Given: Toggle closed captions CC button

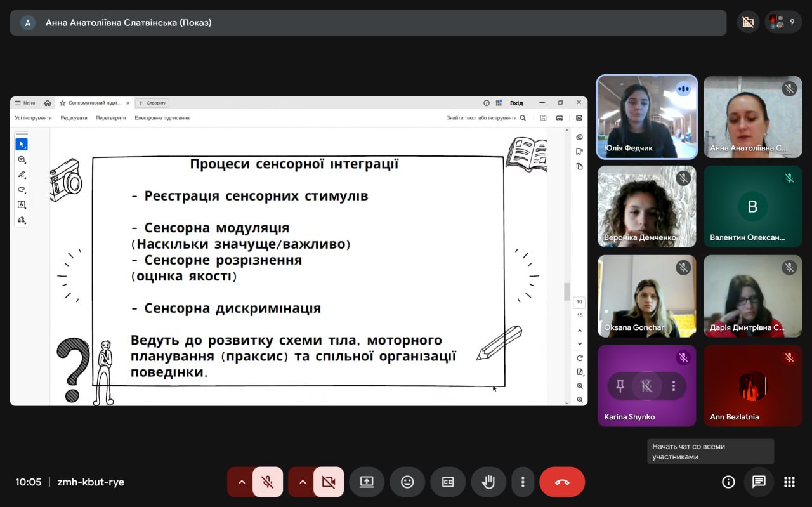Looking at the screenshot, I should click(x=448, y=482).
